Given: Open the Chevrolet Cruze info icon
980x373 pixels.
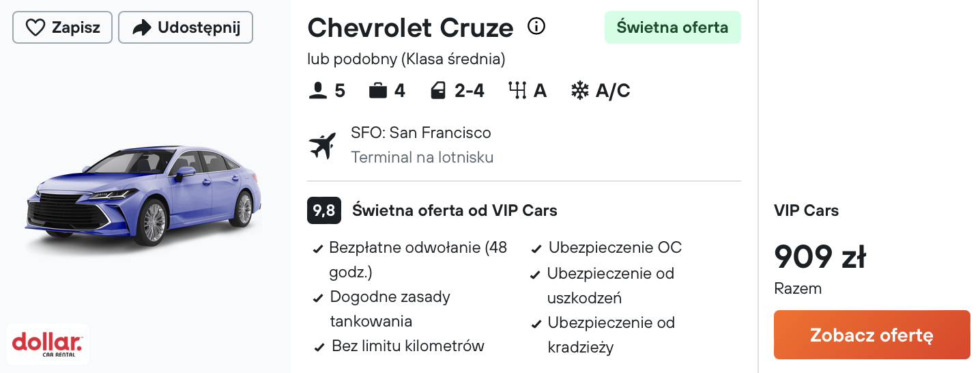Looking at the screenshot, I should tap(536, 27).
